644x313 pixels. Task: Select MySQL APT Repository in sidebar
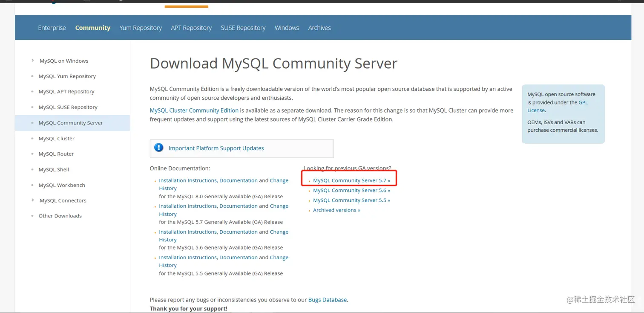click(66, 92)
